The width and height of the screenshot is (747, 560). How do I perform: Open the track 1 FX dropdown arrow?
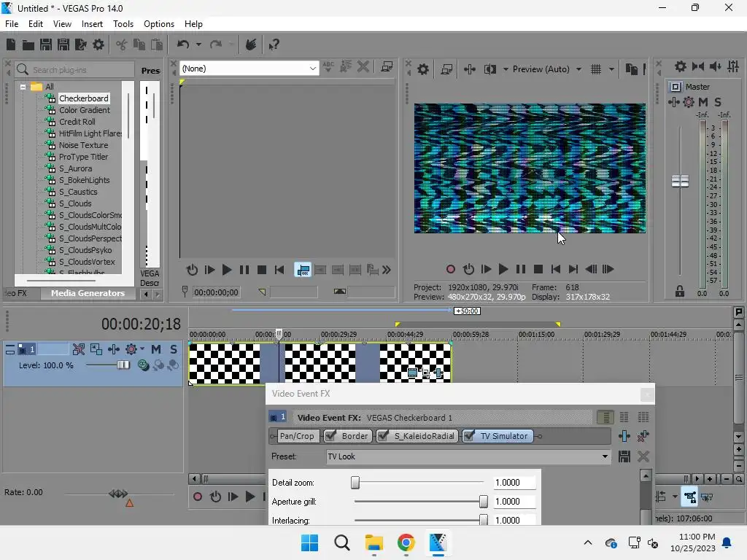point(142,349)
